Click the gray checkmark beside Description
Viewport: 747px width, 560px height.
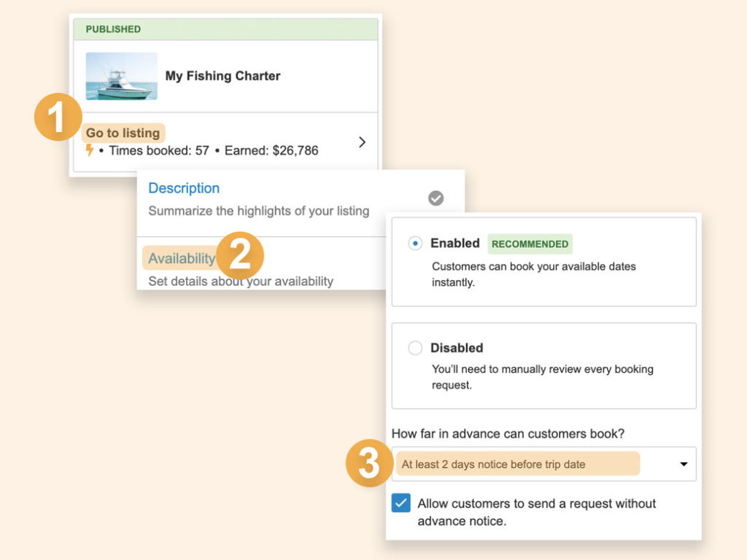click(436, 198)
